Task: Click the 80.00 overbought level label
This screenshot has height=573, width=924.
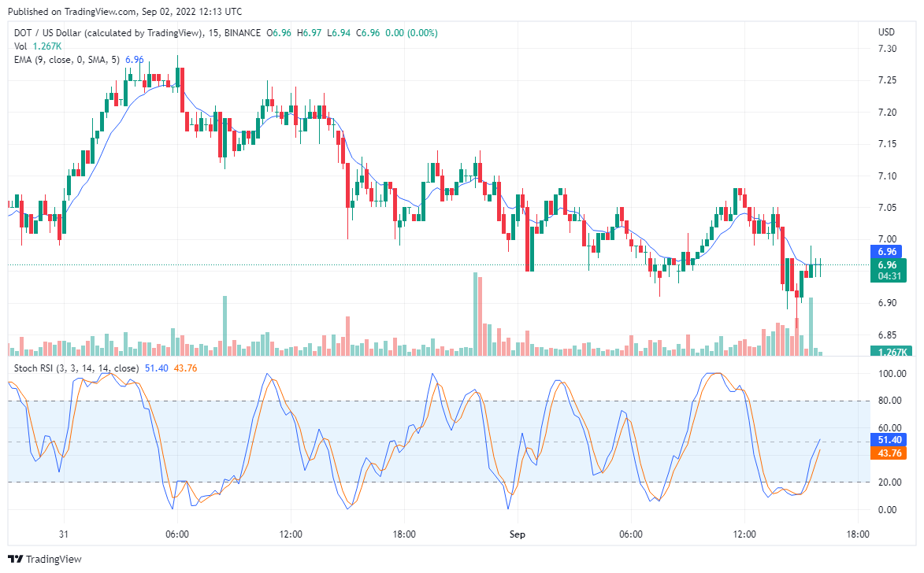Action: tap(889, 401)
